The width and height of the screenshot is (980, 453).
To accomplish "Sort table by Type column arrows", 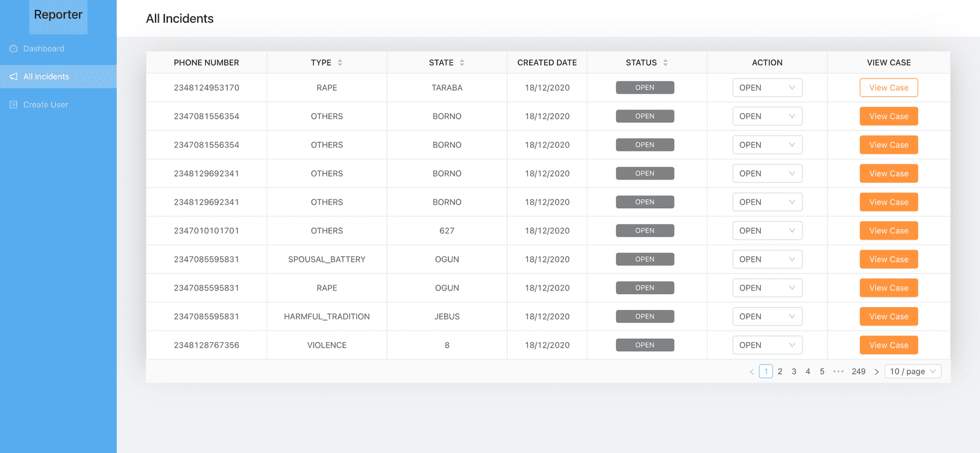I will click(x=340, y=63).
